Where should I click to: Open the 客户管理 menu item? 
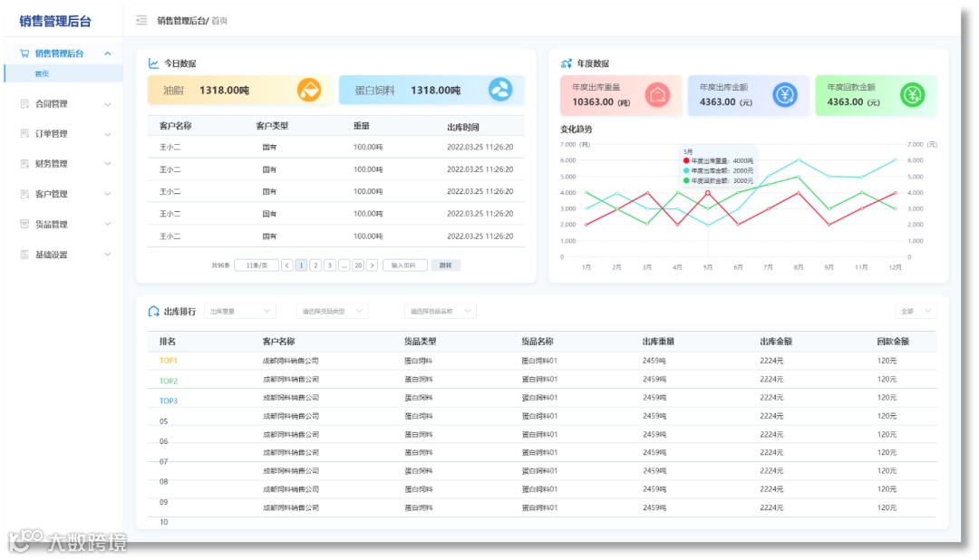coord(63,194)
